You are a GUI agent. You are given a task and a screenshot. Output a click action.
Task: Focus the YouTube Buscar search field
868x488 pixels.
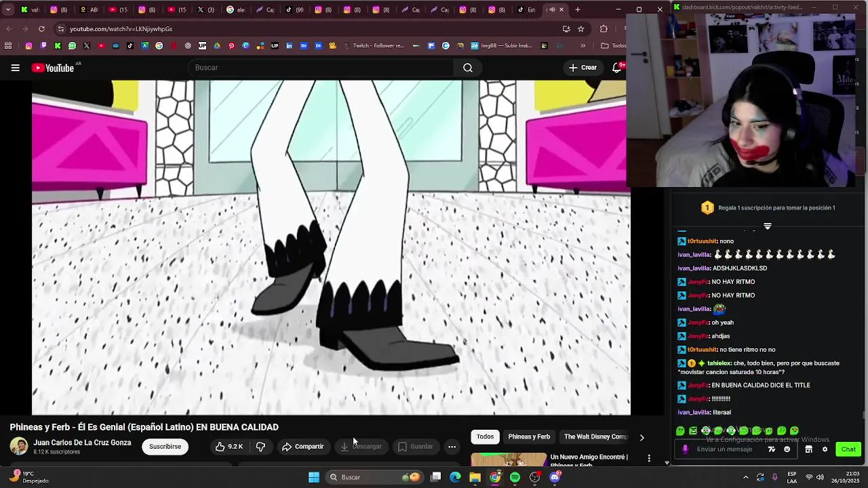321,68
